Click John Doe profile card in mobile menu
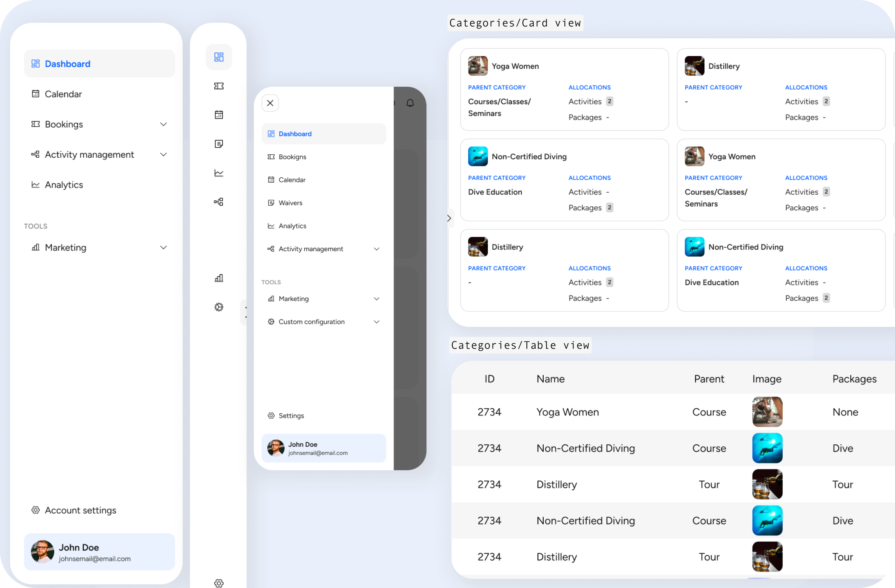 coord(323,448)
